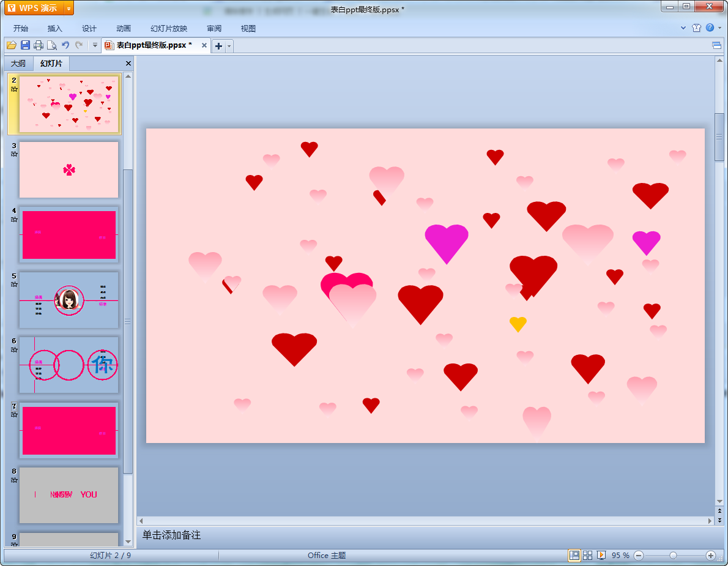
Task: Click horizontal scrollbar left arrow
Action: pos(141,521)
